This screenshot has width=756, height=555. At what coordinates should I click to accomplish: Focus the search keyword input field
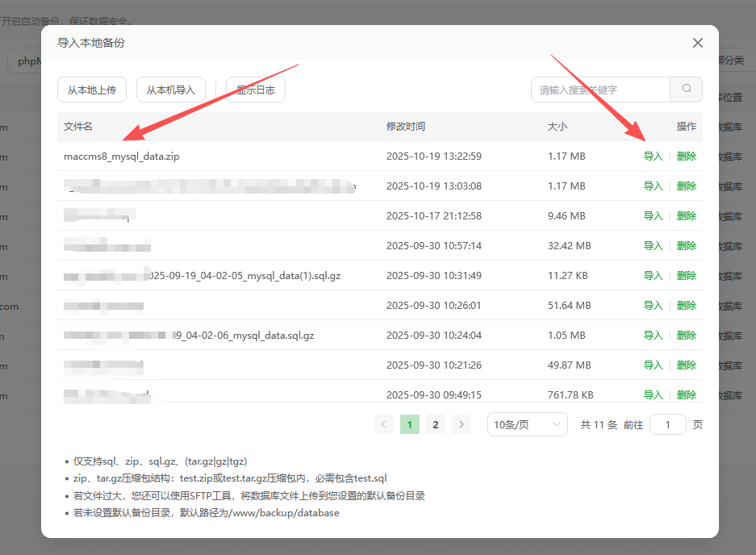601,90
